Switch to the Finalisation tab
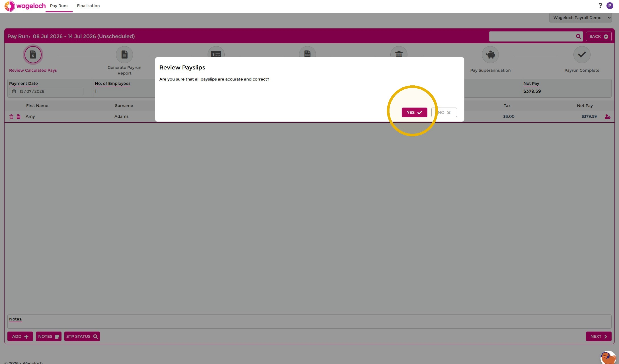 click(88, 6)
